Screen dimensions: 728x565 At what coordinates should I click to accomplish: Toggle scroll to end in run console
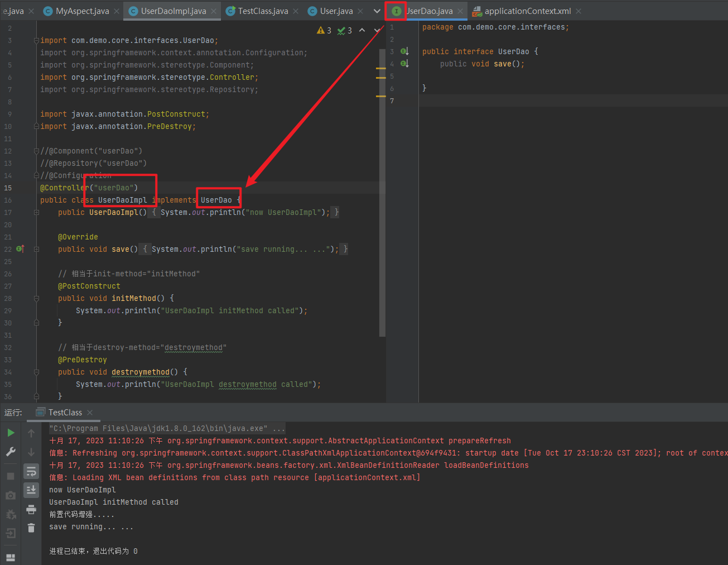(31, 490)
